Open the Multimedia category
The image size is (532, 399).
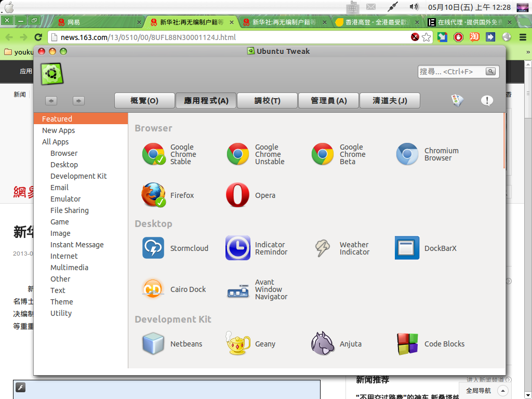coord(81,268)
